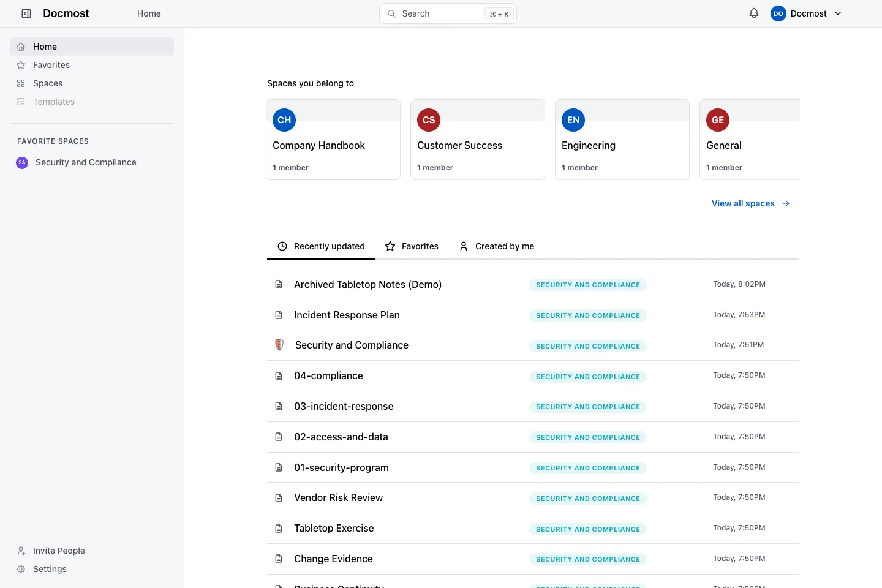Open Spaces in the sidebar
Image resolution: width=882 pixels, height=588 pixels.
[x=92, y=83]
